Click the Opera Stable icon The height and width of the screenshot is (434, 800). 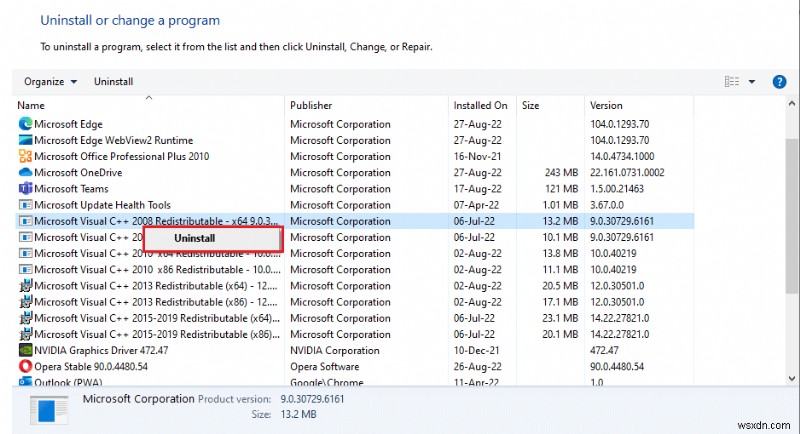[25, 366]
